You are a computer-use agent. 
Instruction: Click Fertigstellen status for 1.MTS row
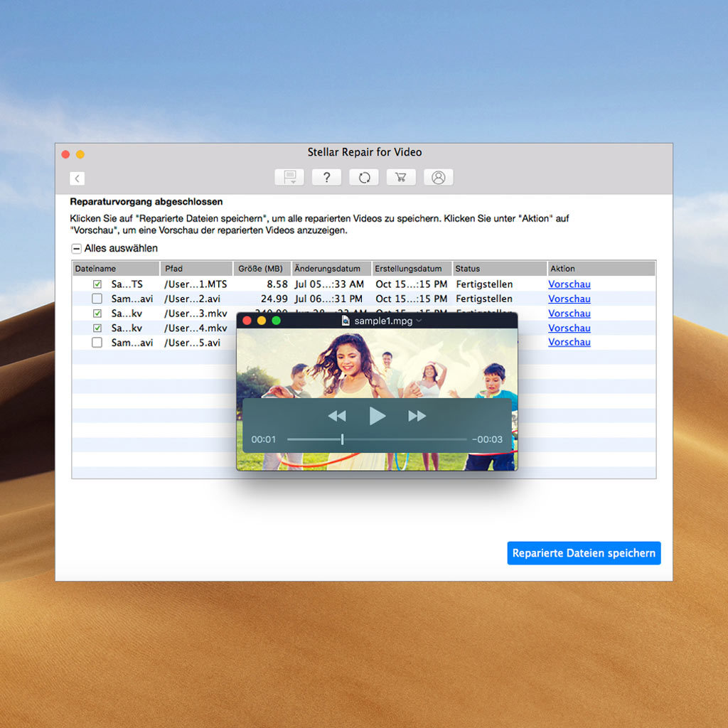(484, 284)
